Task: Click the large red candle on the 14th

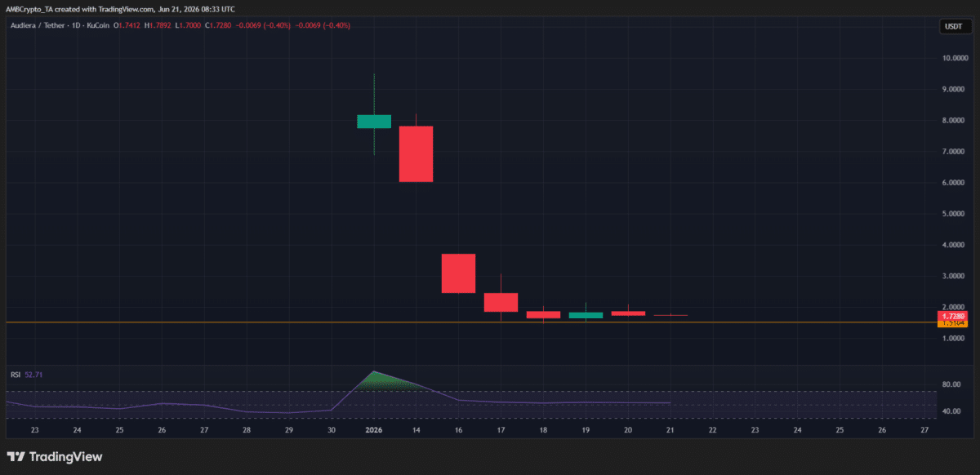Action: (x=416, y=154)
